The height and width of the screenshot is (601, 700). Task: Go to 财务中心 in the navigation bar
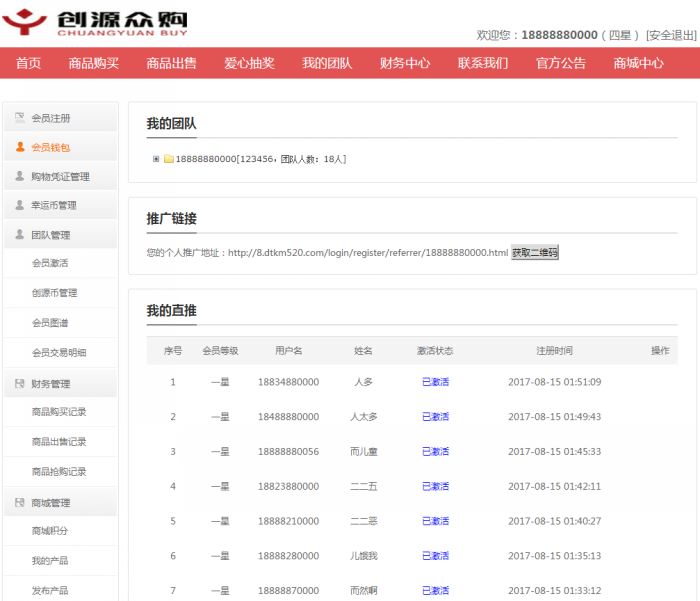coord(405,63)
